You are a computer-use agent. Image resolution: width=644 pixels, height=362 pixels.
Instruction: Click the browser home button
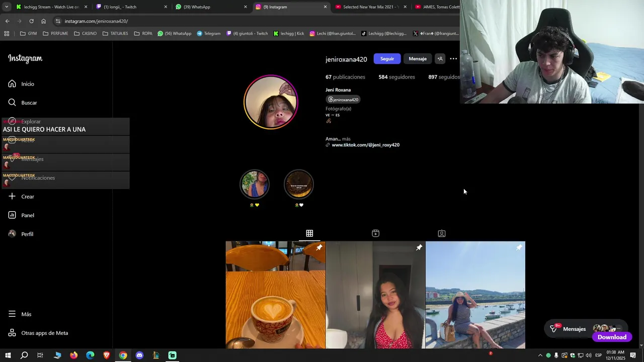tap(43, 21)
